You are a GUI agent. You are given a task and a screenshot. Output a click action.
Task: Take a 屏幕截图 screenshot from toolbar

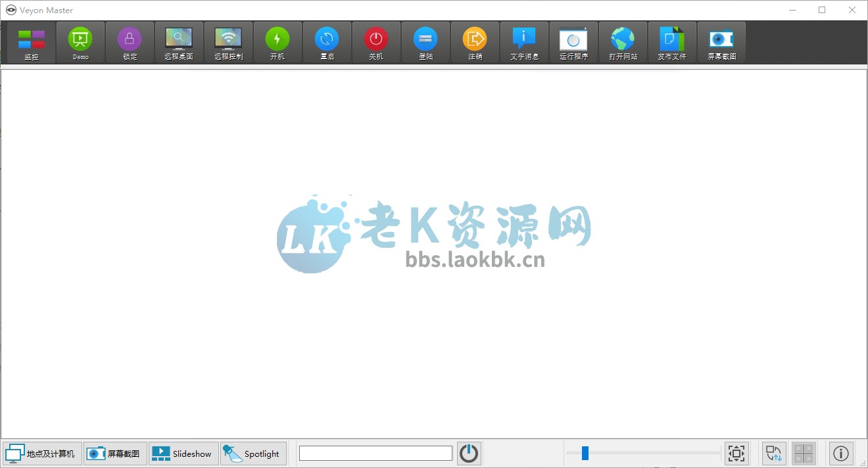[x=721, y=43]
